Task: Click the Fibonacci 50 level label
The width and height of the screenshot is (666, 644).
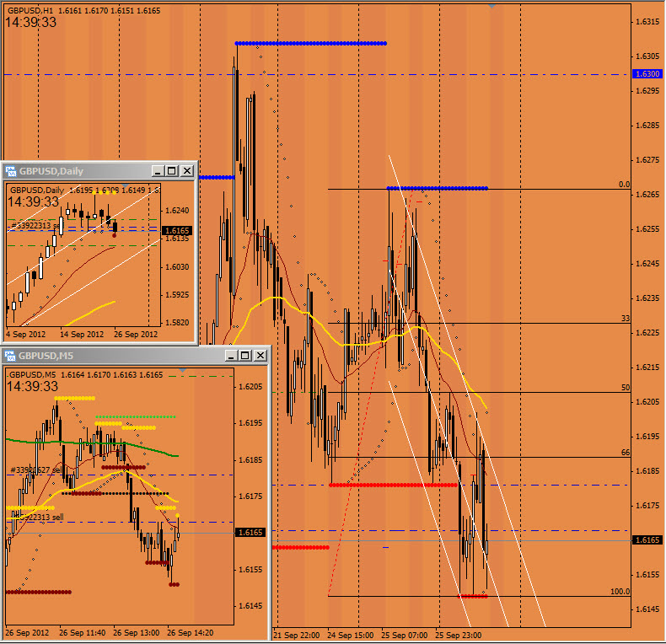Action: [x=626, y=388]
